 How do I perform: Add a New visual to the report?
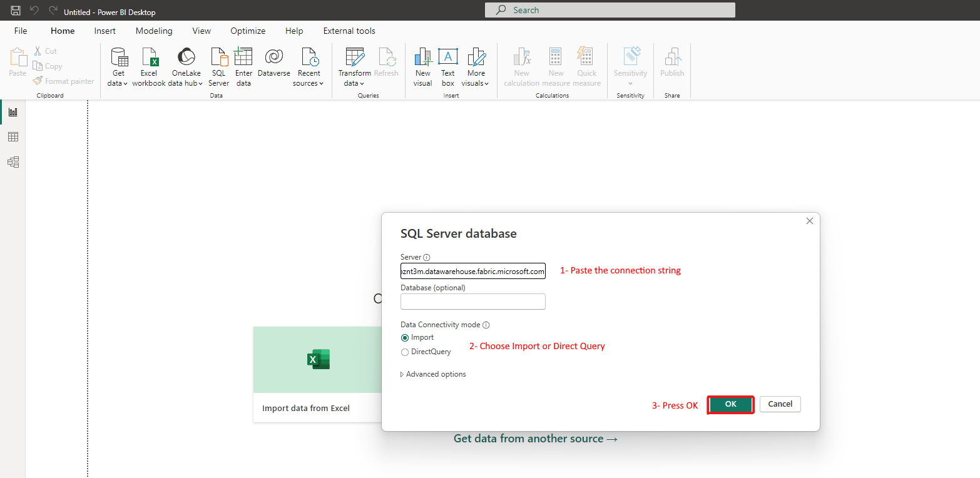click(422, 65)
